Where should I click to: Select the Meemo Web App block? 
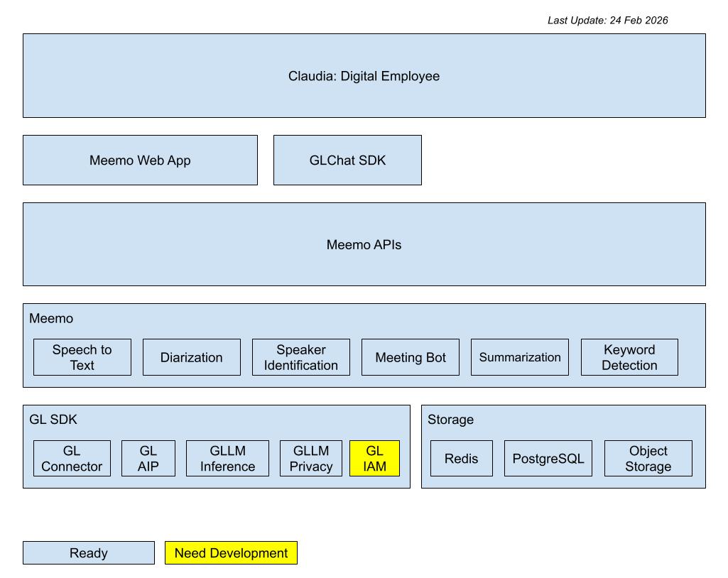140,160
